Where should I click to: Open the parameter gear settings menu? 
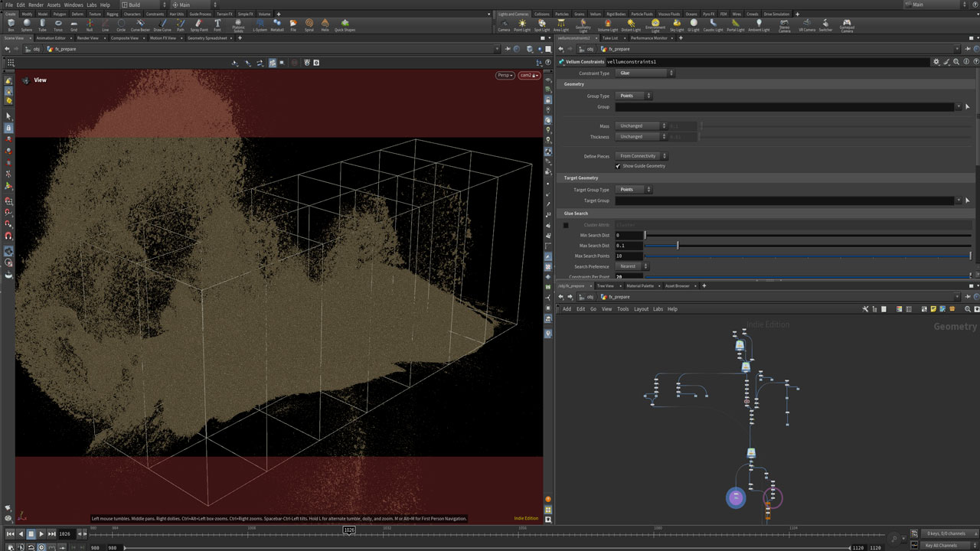[x=936, y=61]
